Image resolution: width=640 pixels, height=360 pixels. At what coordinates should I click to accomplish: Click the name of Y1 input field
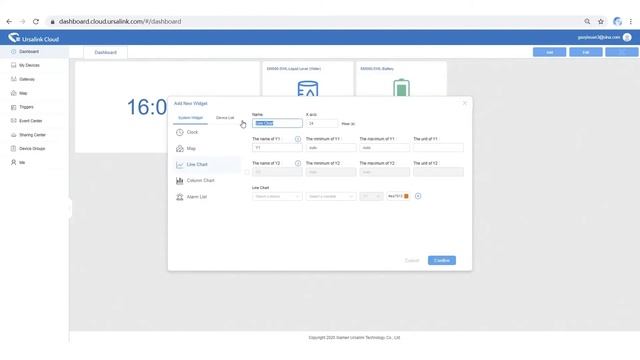pyautogui.click(x=277, y=148)
